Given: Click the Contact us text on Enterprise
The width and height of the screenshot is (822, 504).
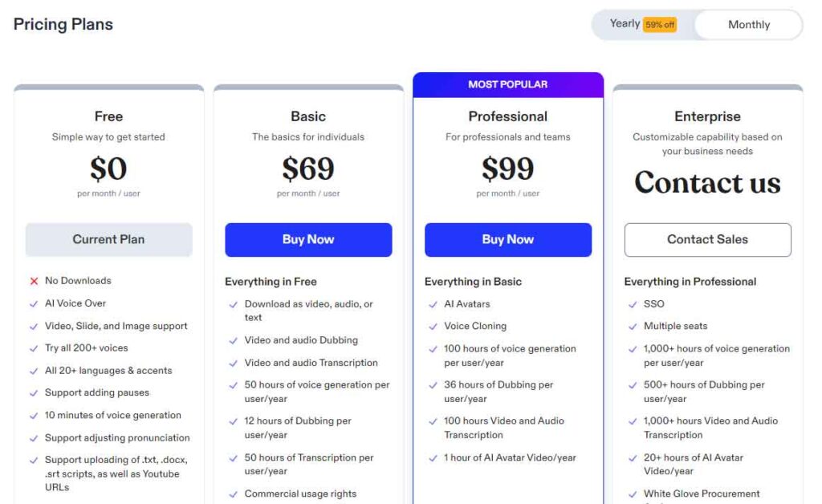Looking at the screenshot, I should click(x=707, y=183).
